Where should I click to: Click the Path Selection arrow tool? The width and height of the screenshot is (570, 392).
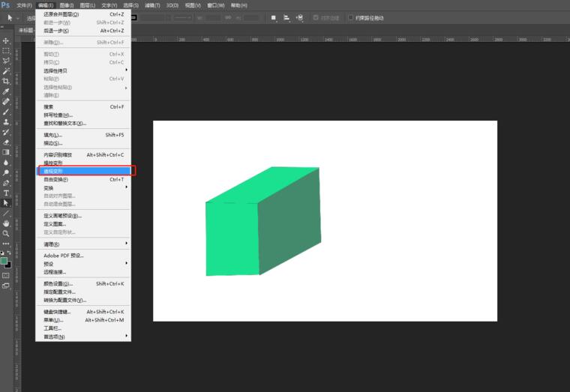[x=6, y=203]
